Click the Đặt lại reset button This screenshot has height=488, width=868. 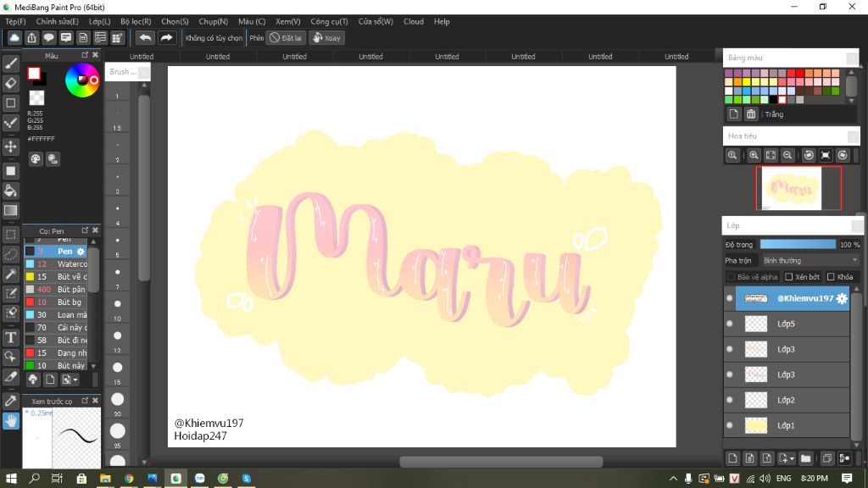click(287, 37)
